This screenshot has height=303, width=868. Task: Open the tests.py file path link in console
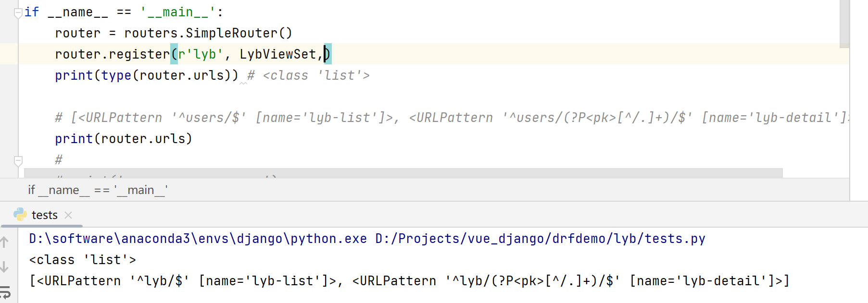(x=540, y=239)
